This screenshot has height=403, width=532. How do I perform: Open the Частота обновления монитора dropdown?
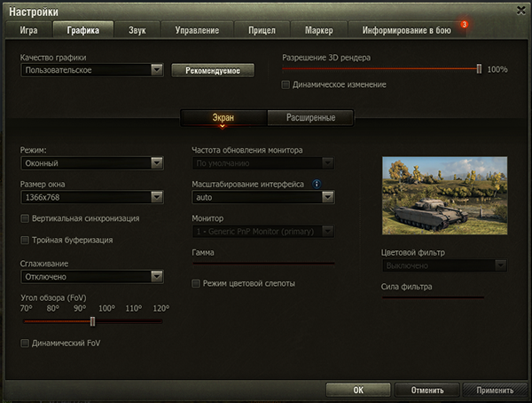point(263,163)
